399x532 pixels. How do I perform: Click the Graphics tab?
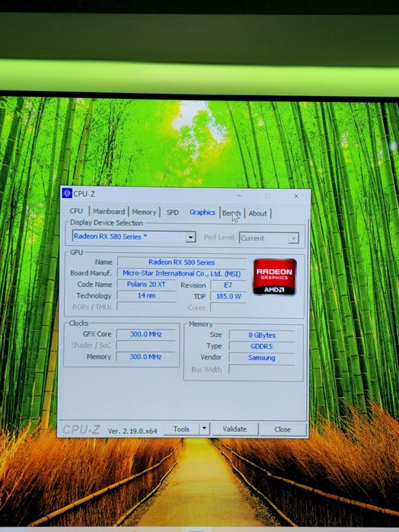coord(203,212)
